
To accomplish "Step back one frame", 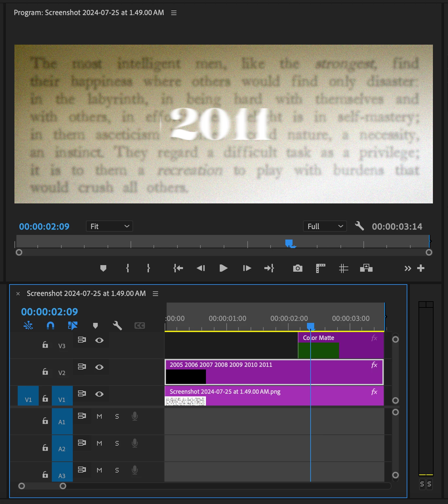I will [201, 268].
